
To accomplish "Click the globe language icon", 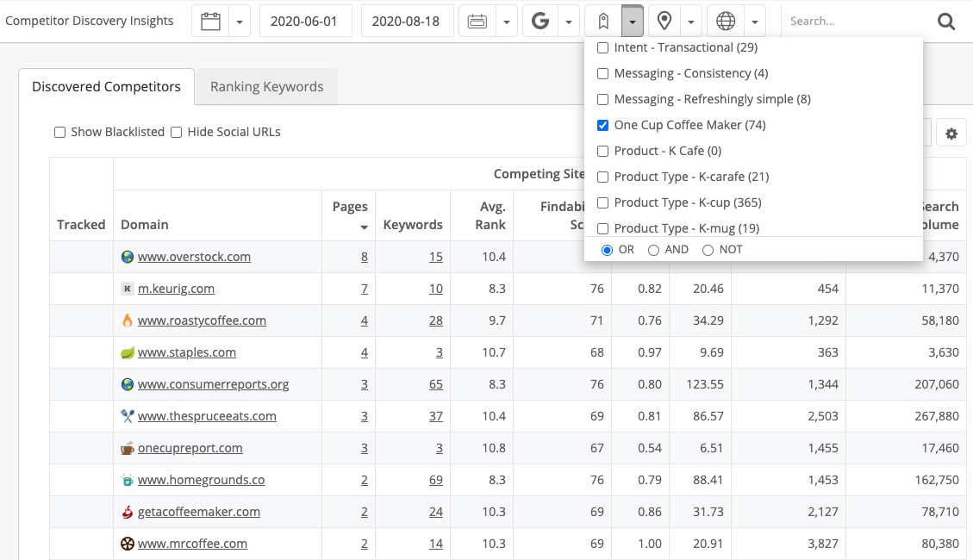I will [727, 22].
